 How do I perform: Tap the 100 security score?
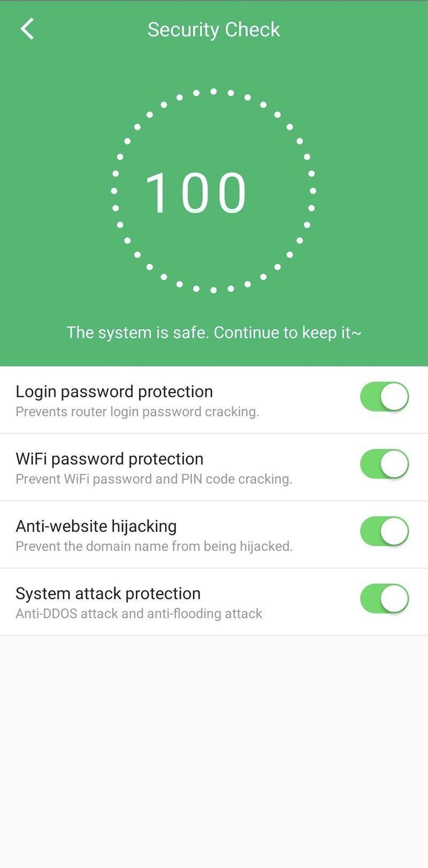pyautogui.click(x=196, y=193)
